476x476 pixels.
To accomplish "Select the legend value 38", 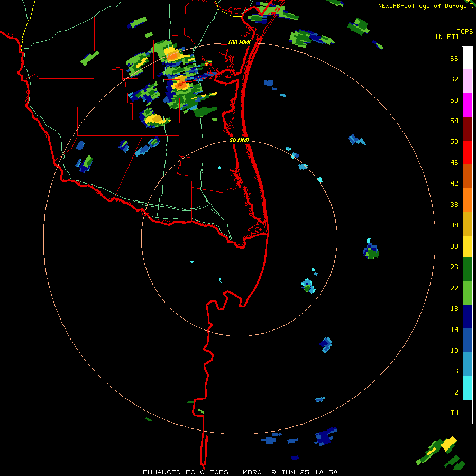I will click(454, 204).
